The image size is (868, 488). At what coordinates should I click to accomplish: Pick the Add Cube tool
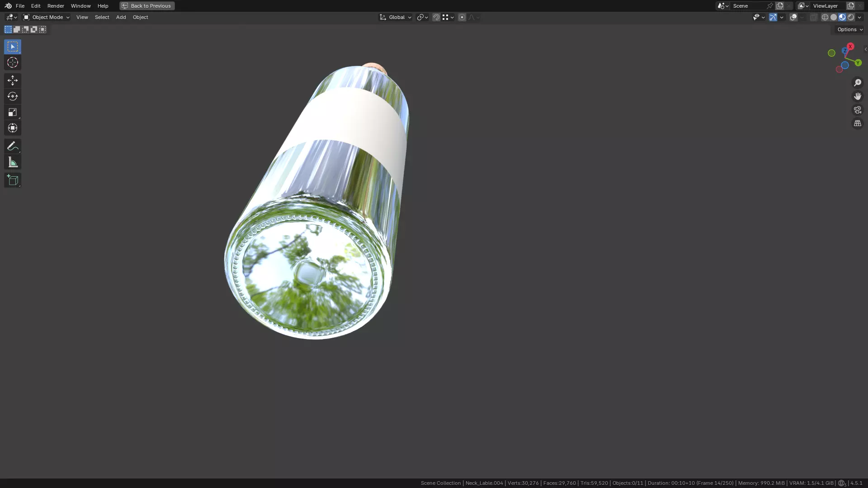(x=13, y=180)
